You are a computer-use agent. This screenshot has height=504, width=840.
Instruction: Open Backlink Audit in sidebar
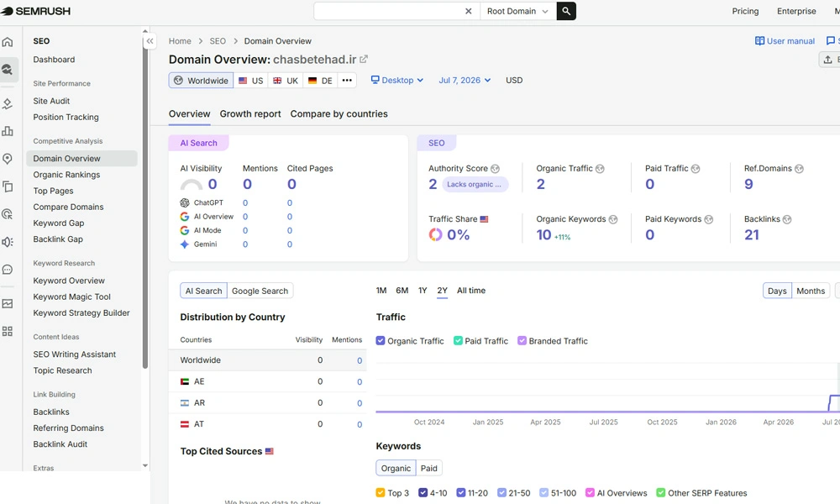[60, 444]
